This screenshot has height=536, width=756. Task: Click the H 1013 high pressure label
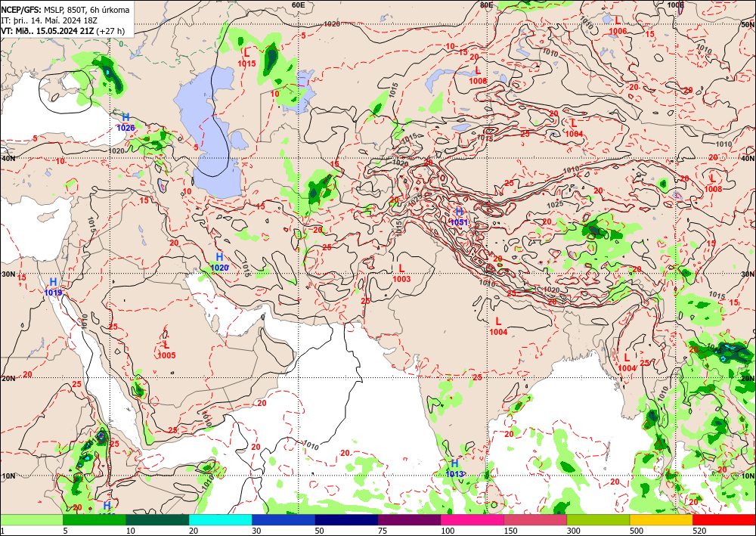click(454, 468)
